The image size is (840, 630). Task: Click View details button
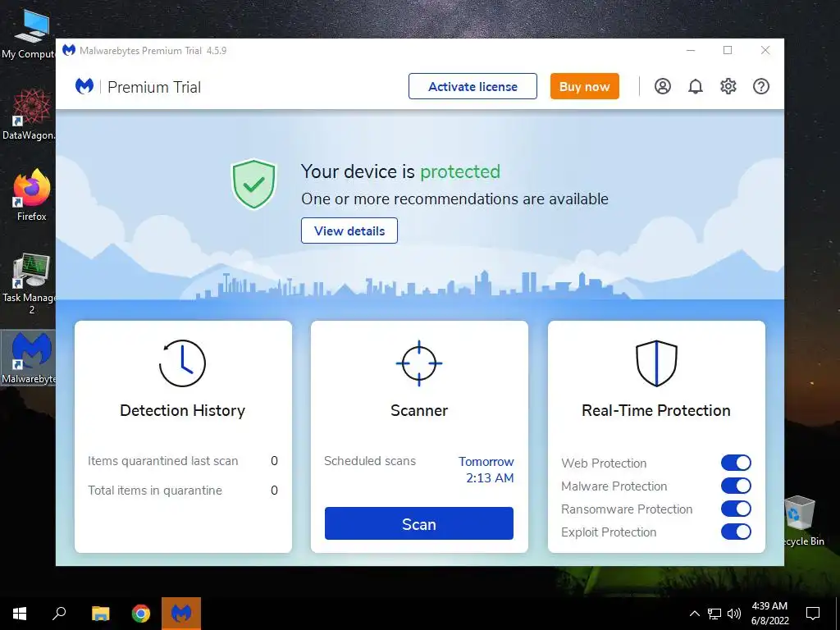click(349, 231)
